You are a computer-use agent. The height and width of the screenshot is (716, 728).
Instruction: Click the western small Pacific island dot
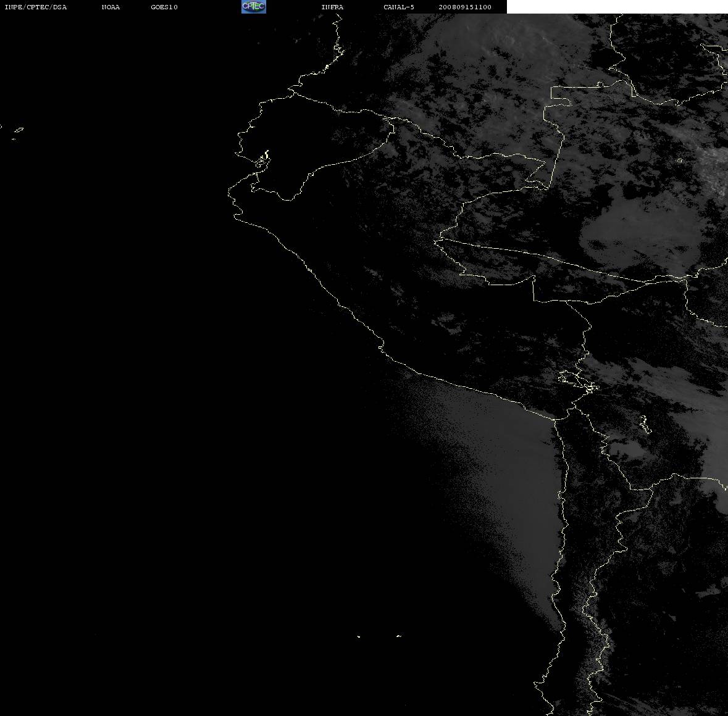(359, 636)
